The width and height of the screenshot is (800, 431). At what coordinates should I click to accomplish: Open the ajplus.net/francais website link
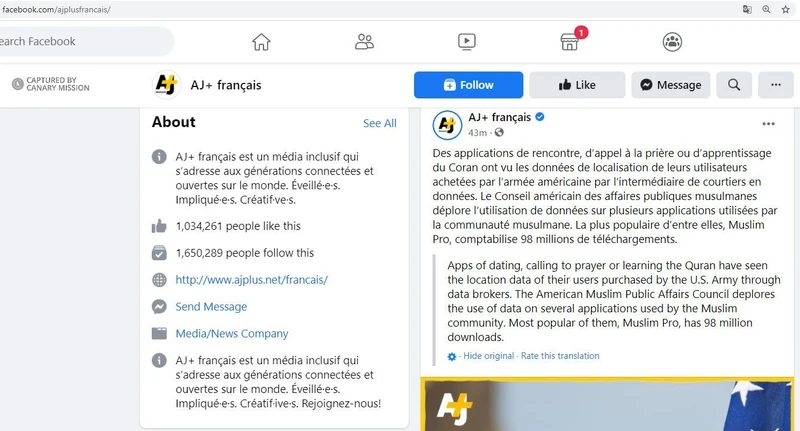pyautogui.click(x=252, y=280)
